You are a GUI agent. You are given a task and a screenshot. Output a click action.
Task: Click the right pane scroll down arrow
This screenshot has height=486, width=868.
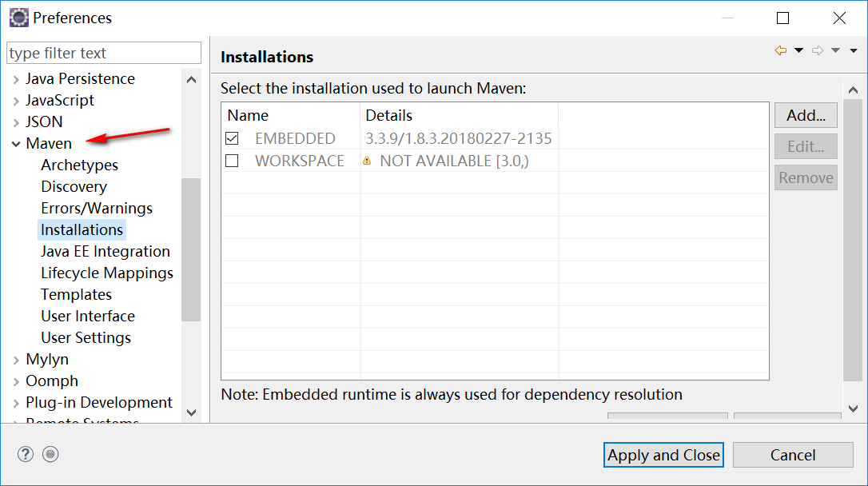click(853, 408)
